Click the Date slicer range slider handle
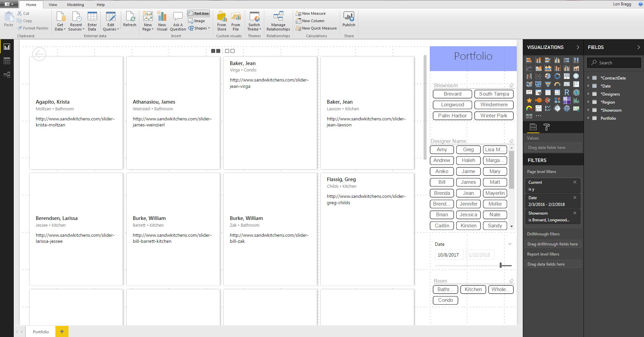 tap(501, 265)
